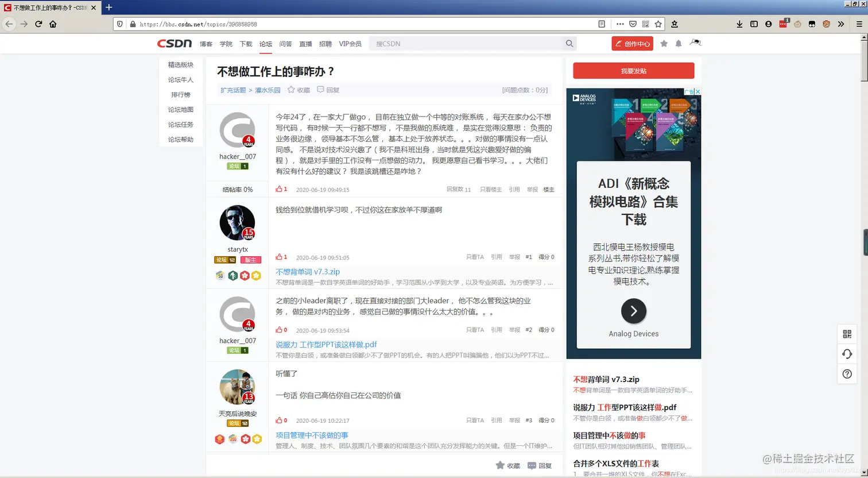This screenshot has height=478, width=868.
Task: Open CSDN notifications bell
Action: [679, 44]
